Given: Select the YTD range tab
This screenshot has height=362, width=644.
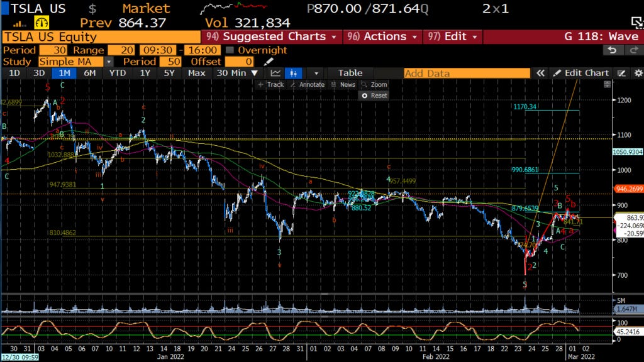Looking at the screenshot, I should pos(118,73).
